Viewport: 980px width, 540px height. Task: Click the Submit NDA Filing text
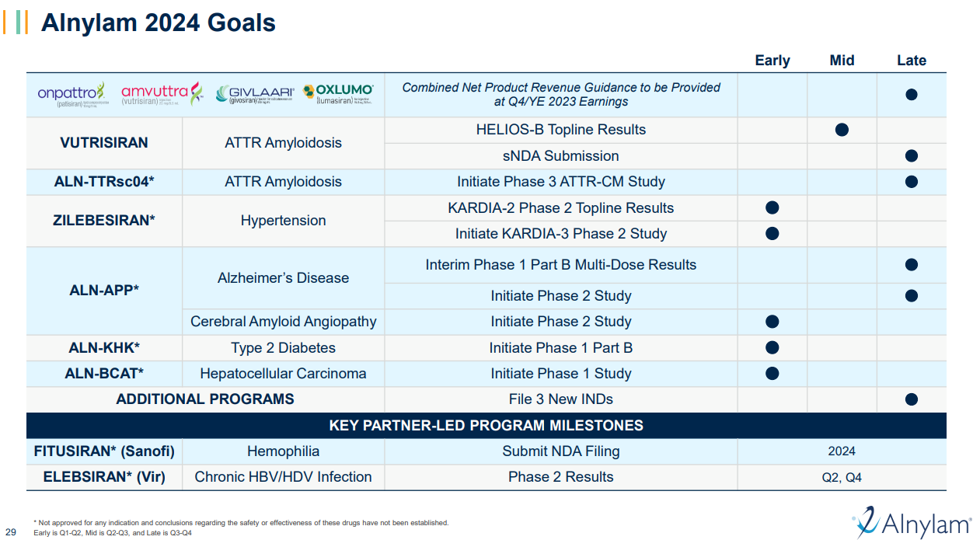click(x=561, y=451)
